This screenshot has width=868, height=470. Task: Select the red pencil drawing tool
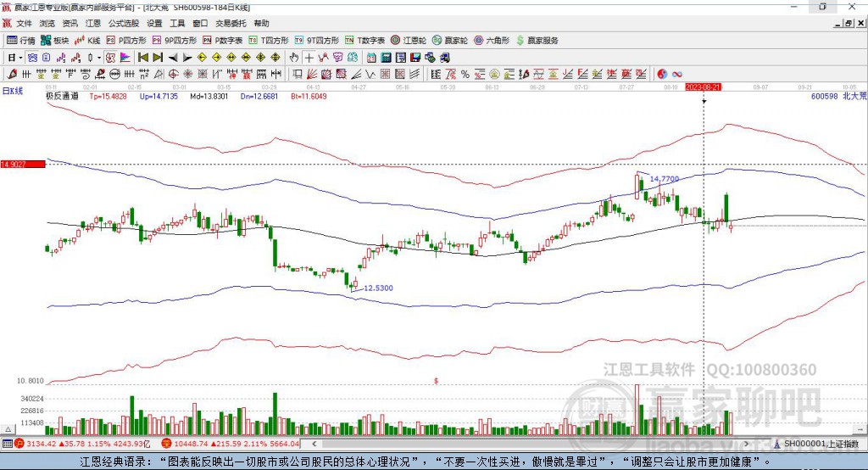pyautogui.click(x=12, y=75)
